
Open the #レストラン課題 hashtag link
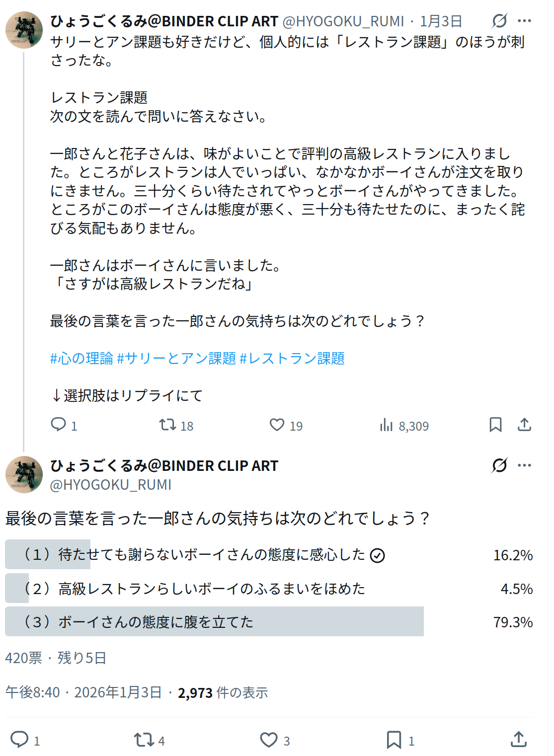coord(292,358)
